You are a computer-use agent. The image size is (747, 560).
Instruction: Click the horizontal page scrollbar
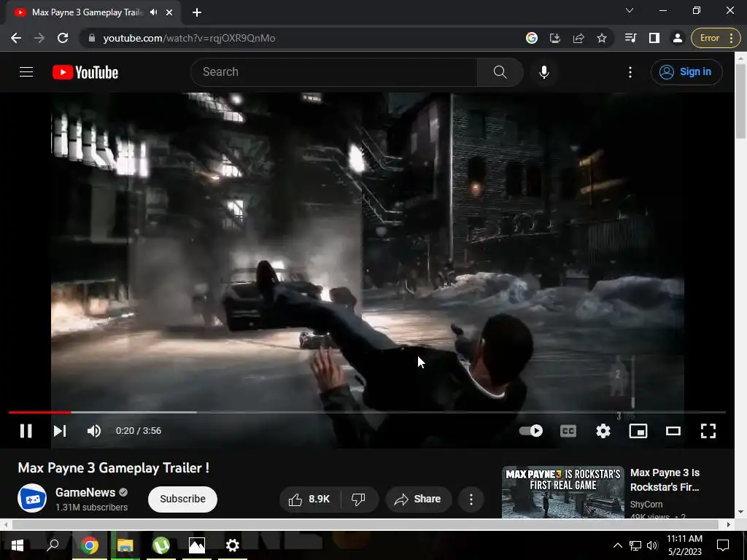367,524
